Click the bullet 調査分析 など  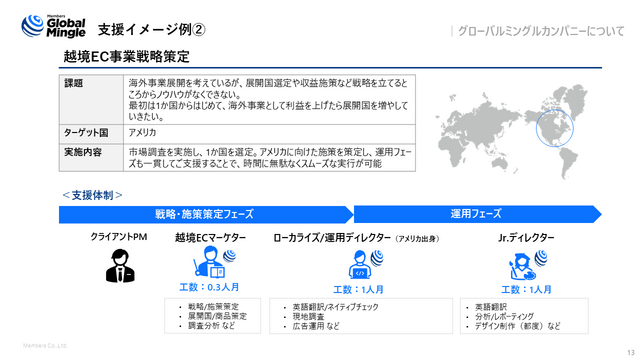pos(211,326)
